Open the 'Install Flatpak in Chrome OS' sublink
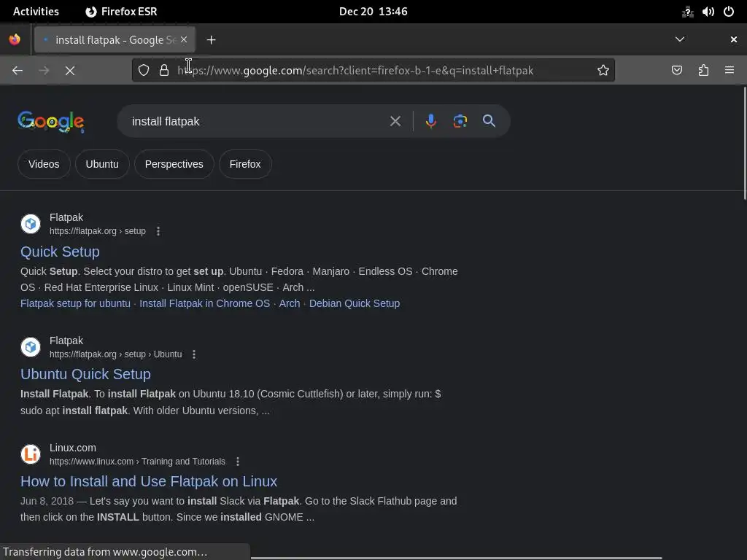 click(x=205, y=303)
